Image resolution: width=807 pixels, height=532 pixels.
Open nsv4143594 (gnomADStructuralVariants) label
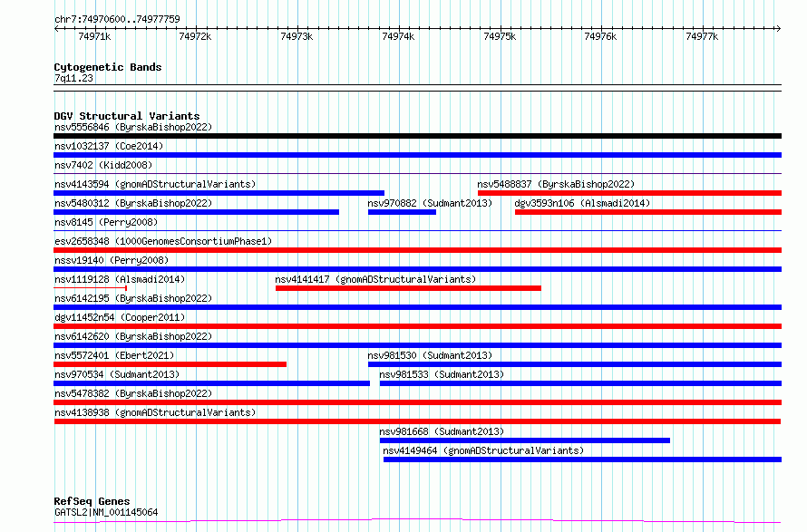pos(155,184)
